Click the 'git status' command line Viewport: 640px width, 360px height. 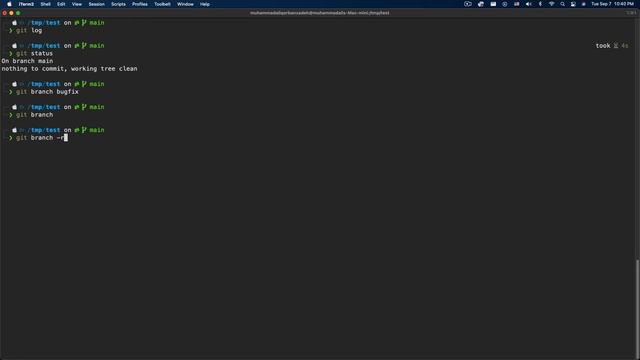[34, 53]
